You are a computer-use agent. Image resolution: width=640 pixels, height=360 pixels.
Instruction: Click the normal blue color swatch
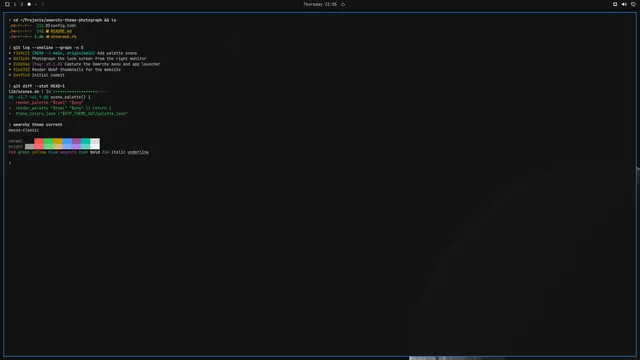click(67, 141)
